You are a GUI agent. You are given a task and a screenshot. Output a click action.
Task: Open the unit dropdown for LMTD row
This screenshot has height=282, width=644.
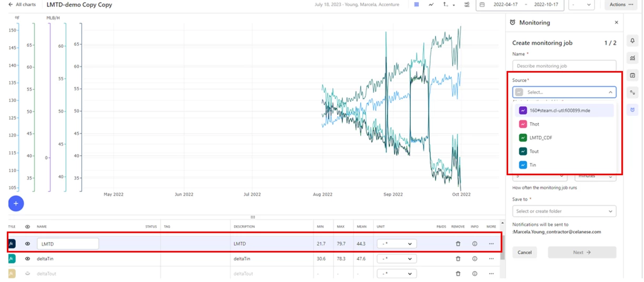(397, 244)
